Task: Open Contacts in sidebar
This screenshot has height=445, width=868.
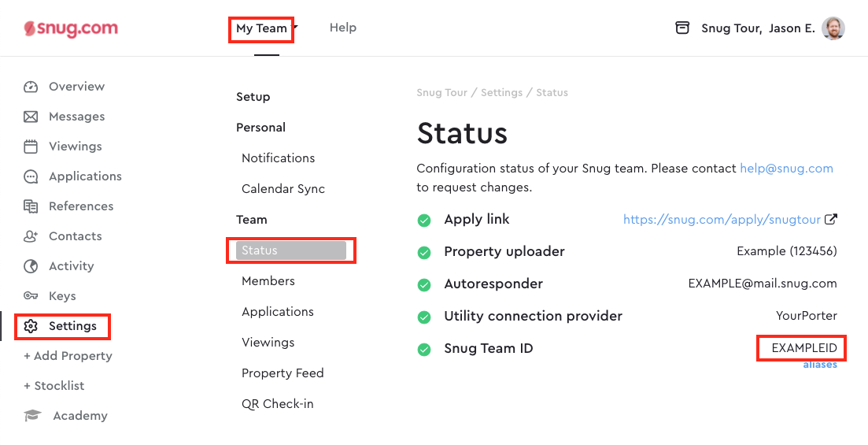Action: 76,236
